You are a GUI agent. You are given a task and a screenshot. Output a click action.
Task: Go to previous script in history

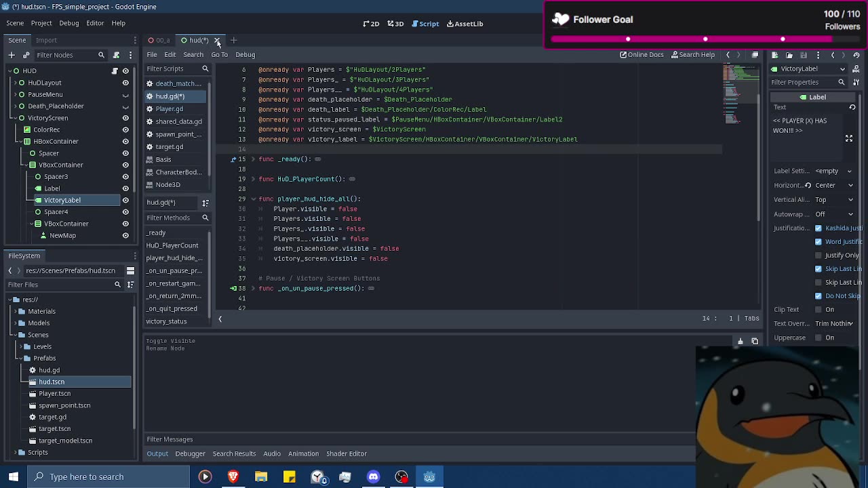point(728,55)
